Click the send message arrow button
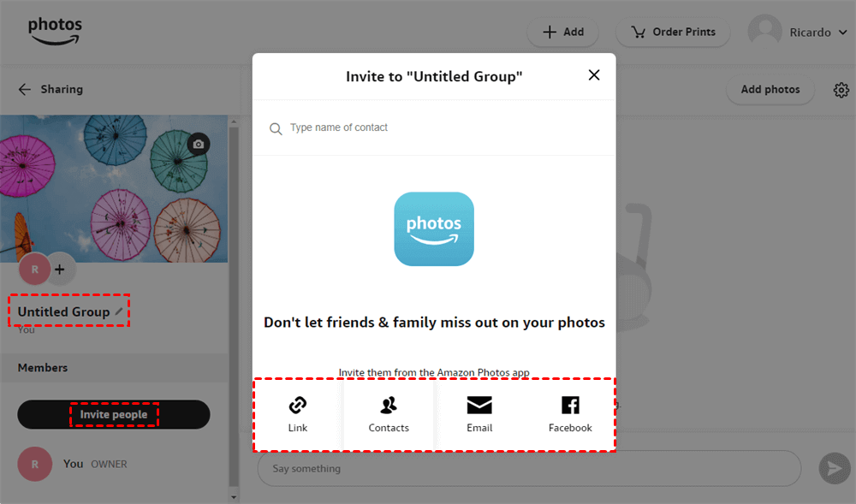The height and width of the screenshot is (504, 856). (x=834, y=469)
